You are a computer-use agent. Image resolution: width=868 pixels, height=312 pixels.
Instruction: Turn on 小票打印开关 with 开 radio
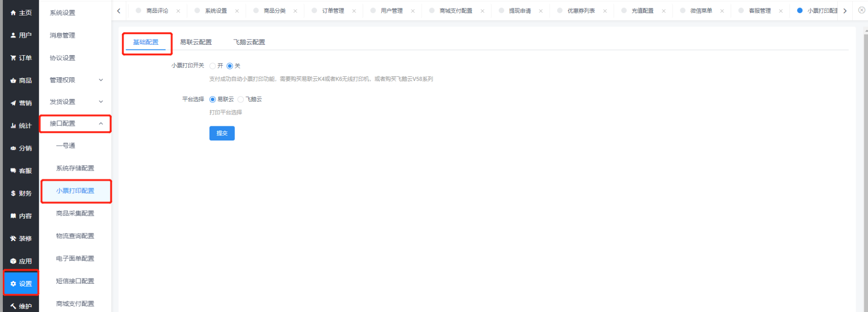[213, 66]
